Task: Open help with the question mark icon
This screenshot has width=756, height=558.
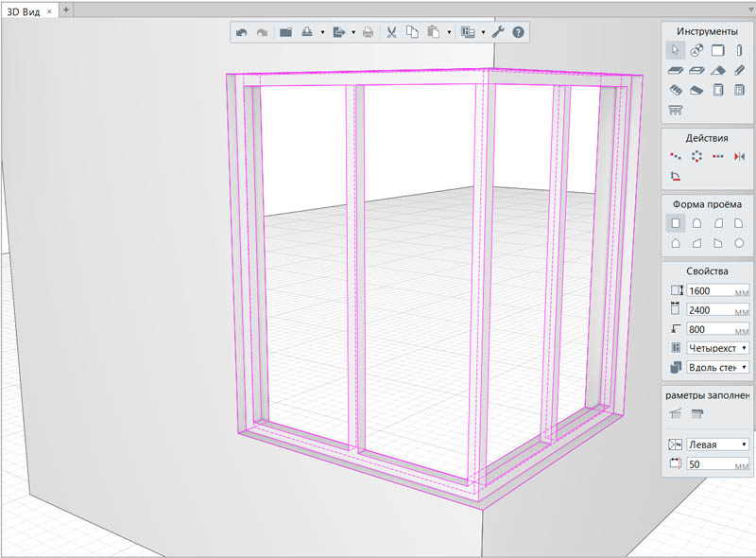Action: point(518,32)
